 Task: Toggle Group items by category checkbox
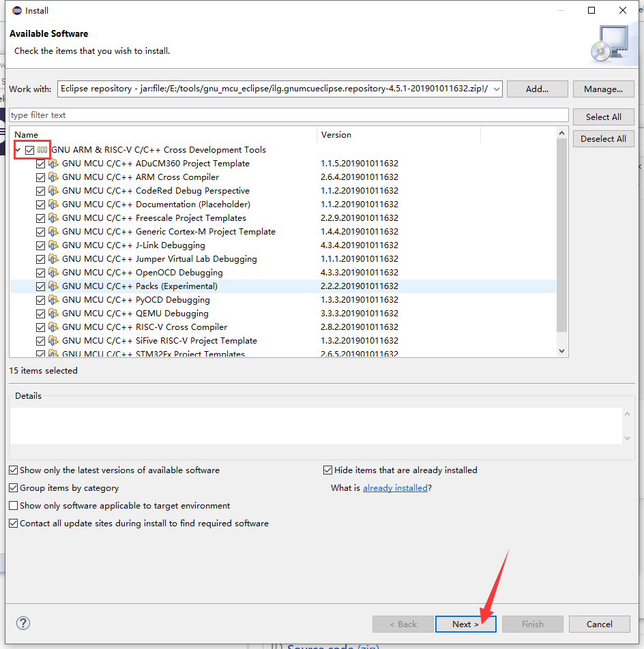(13, 488)
